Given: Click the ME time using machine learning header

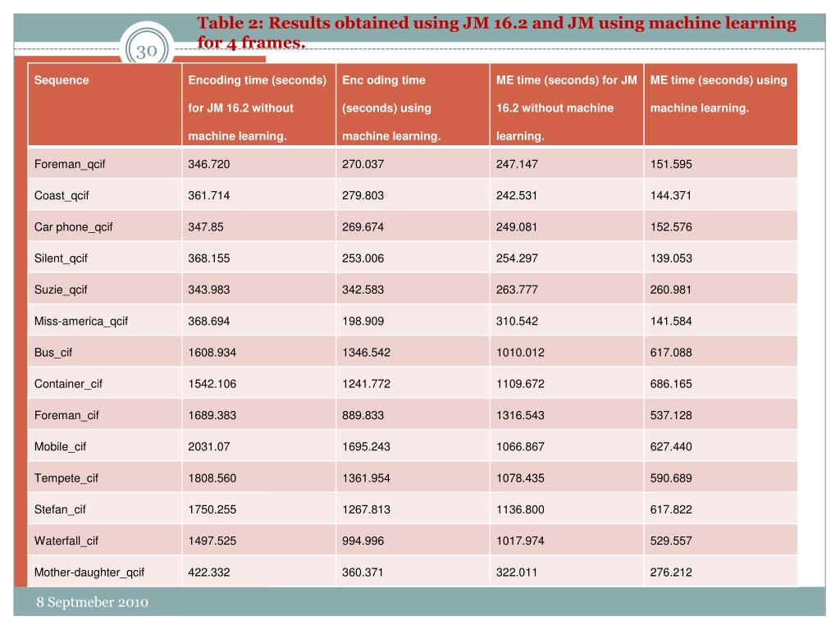Looking at the screenshot, I should coord(719,94).
